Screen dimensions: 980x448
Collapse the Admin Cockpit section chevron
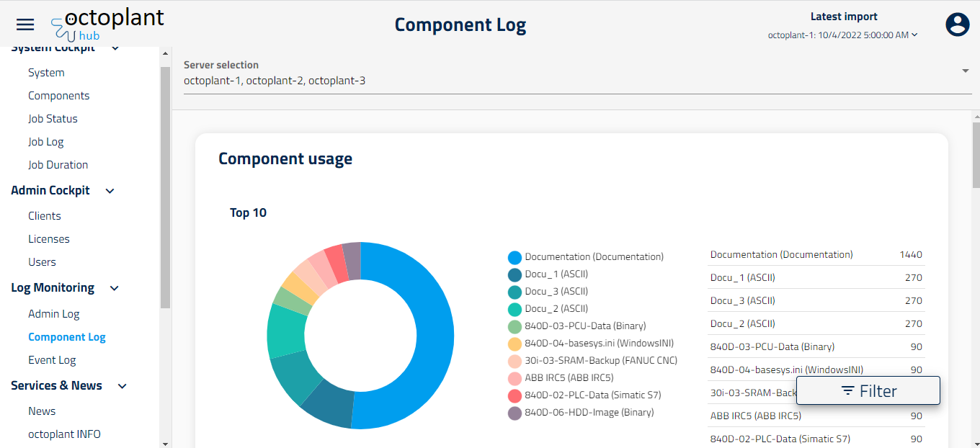110,191
